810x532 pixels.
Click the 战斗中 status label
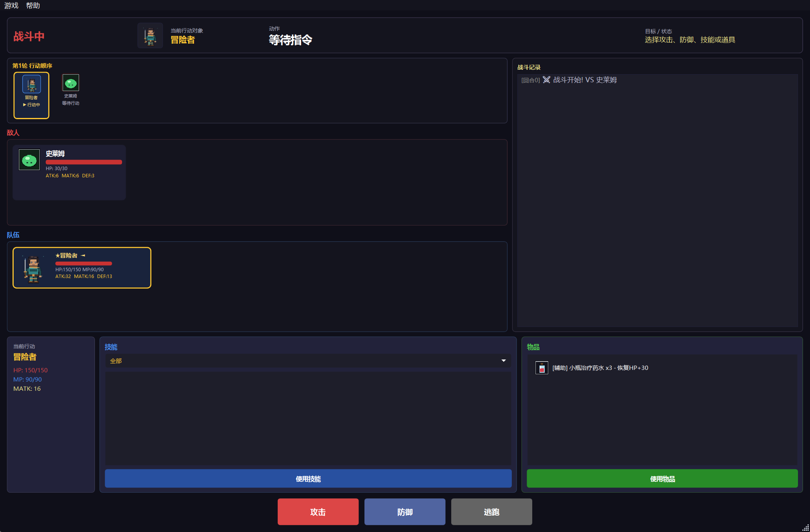29,37
